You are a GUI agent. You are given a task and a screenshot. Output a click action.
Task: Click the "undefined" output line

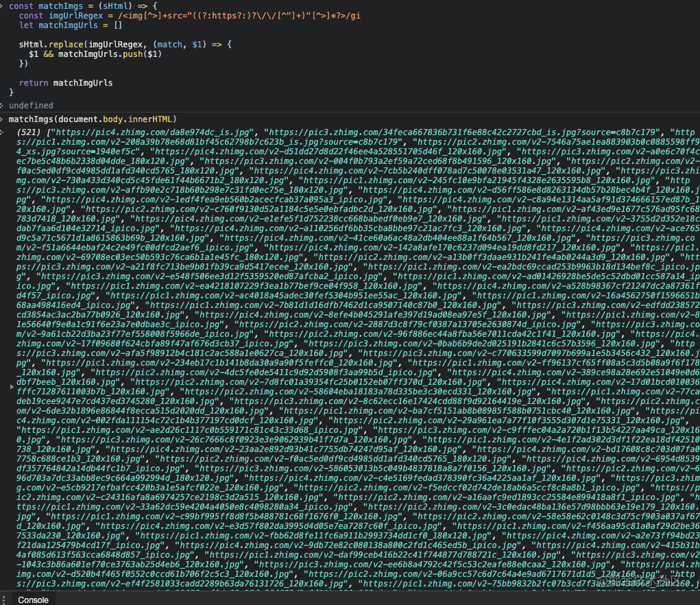pos(31,106)
